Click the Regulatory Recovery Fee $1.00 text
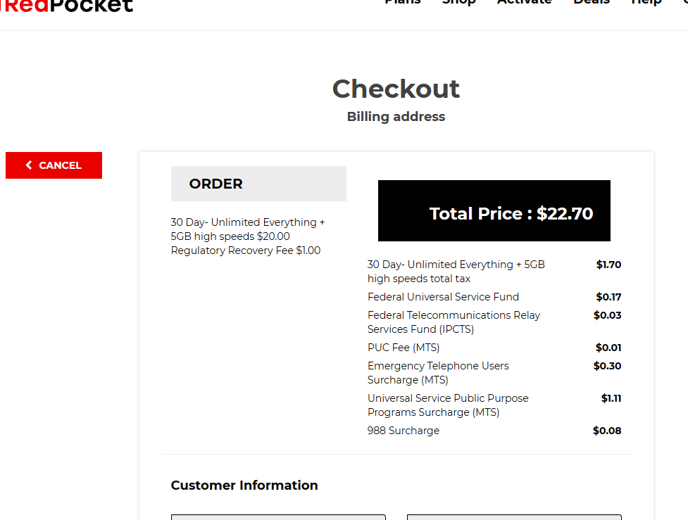Screen dimensions: 688x520 245,251
